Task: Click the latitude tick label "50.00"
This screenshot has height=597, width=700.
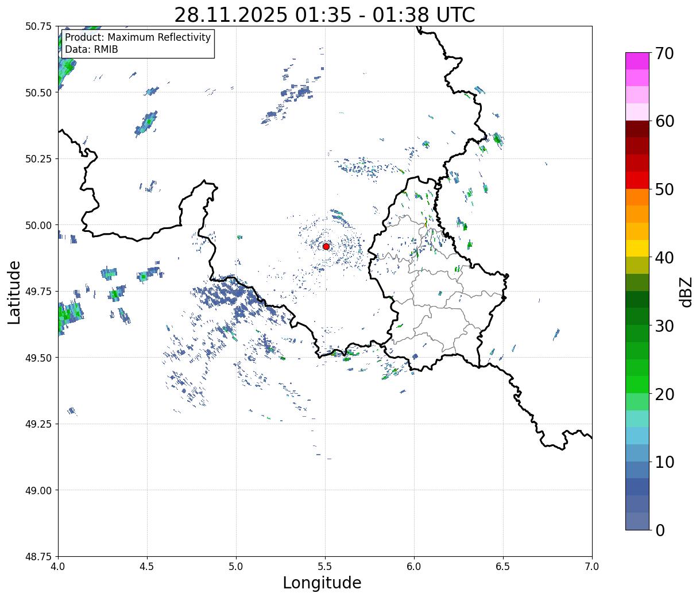Action: tap(38, 225)
